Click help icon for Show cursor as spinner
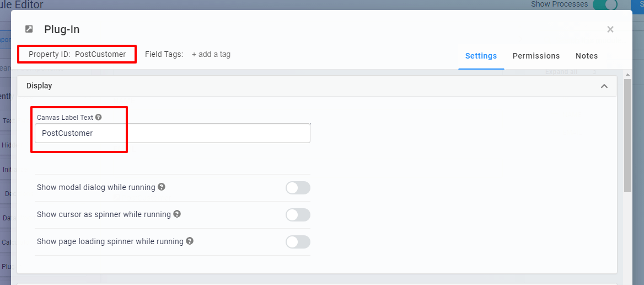Viewport: 644px width, 285px height. click(x=177, y=214)
